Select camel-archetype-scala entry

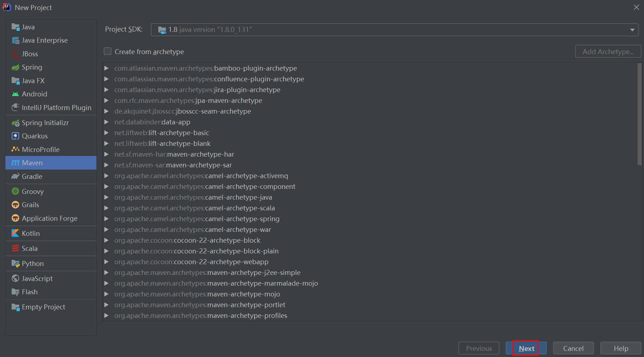pos(195,208)
